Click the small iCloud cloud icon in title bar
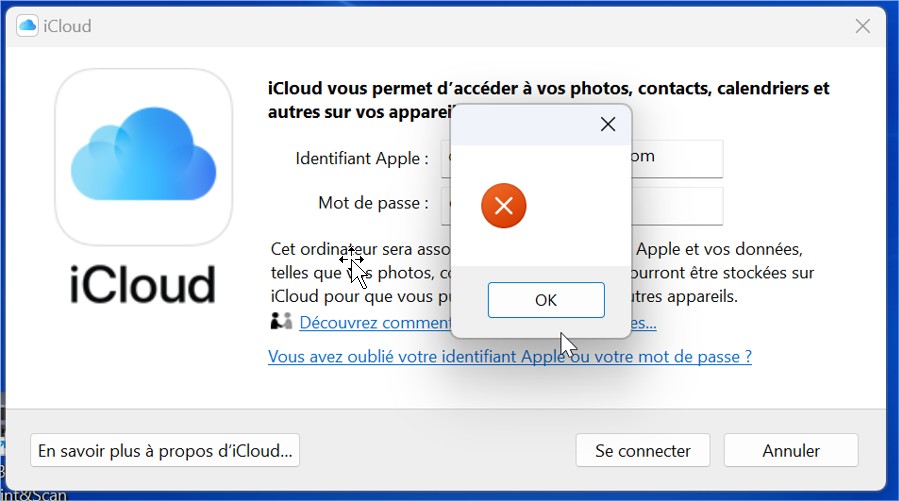The image size is (899, 501). click(27, 26)
